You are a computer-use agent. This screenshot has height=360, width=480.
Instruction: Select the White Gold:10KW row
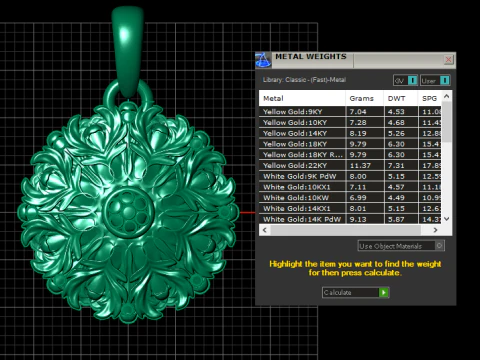point(350,198)
